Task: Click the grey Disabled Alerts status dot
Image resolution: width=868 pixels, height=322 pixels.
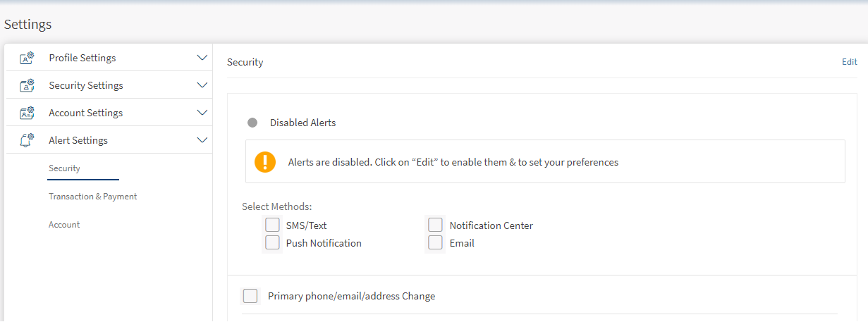Action: pyautogui.click(x=252, y=123)
